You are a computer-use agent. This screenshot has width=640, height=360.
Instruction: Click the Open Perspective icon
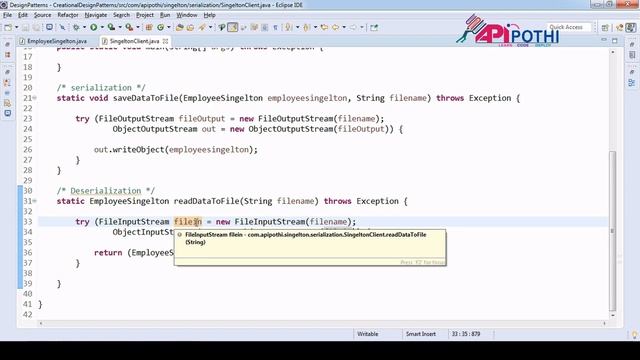(605, 27)
